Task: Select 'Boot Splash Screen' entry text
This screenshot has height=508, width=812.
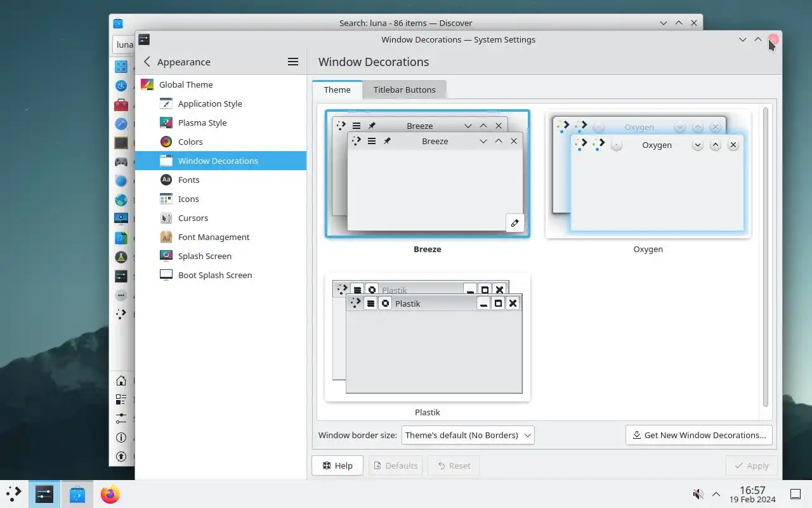Action: [215, 275]
